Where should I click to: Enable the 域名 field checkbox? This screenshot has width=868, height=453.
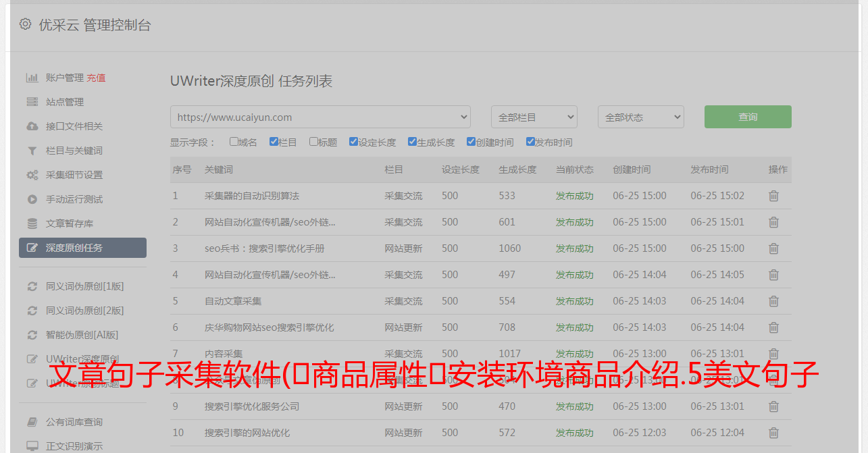click(234, 142)
